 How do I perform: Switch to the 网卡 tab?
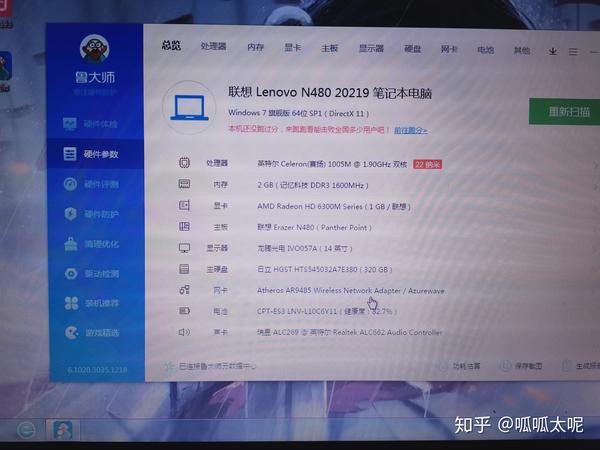[449, 49]
